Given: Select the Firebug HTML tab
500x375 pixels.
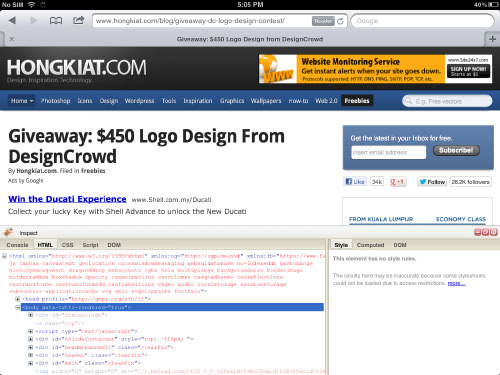Looking at the screenshot, I should [45, 245].
